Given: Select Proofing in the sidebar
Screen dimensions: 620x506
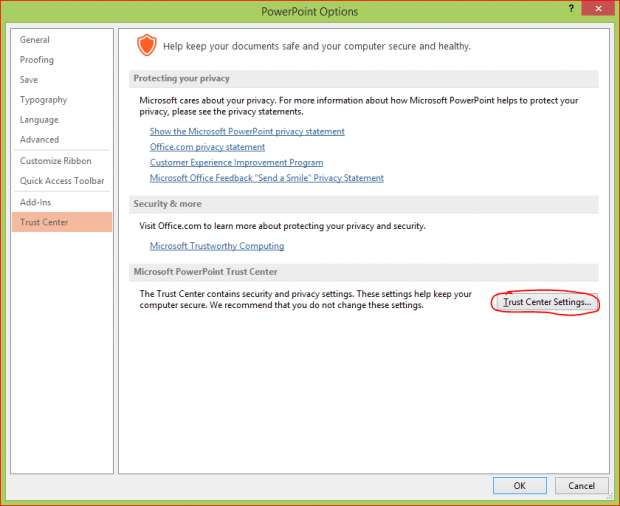Looking at the screenshot, I should [37, 60].
